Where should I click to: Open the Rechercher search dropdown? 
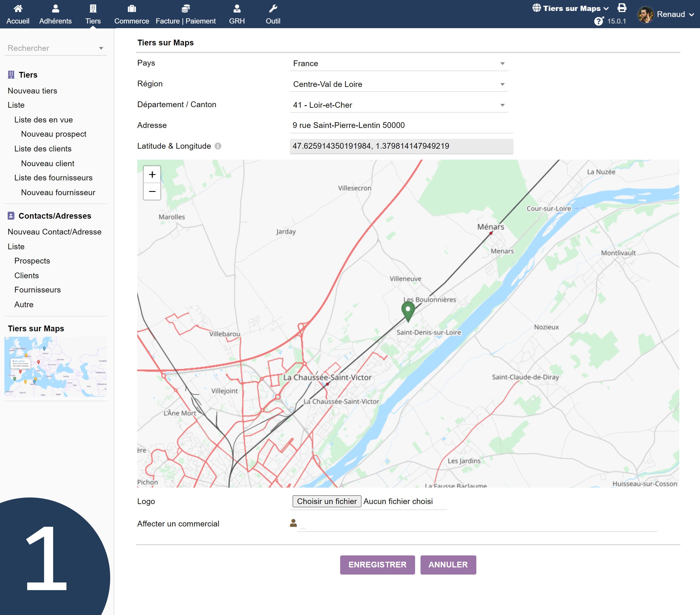56,48
